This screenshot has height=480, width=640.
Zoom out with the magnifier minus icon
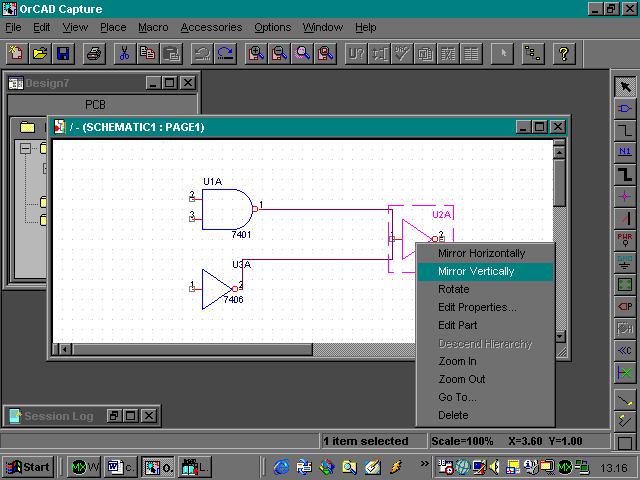coord(280,53)
